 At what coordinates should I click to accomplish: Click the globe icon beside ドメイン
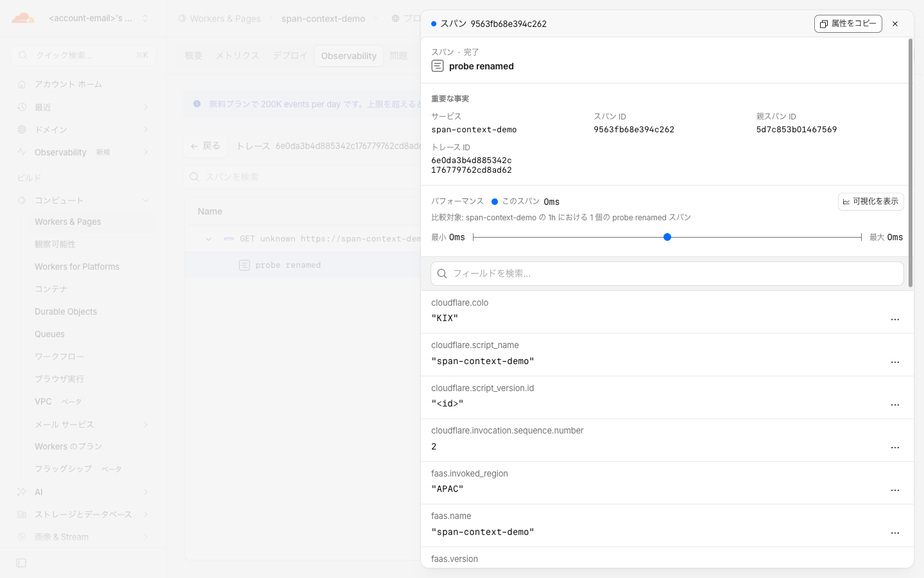22,130
